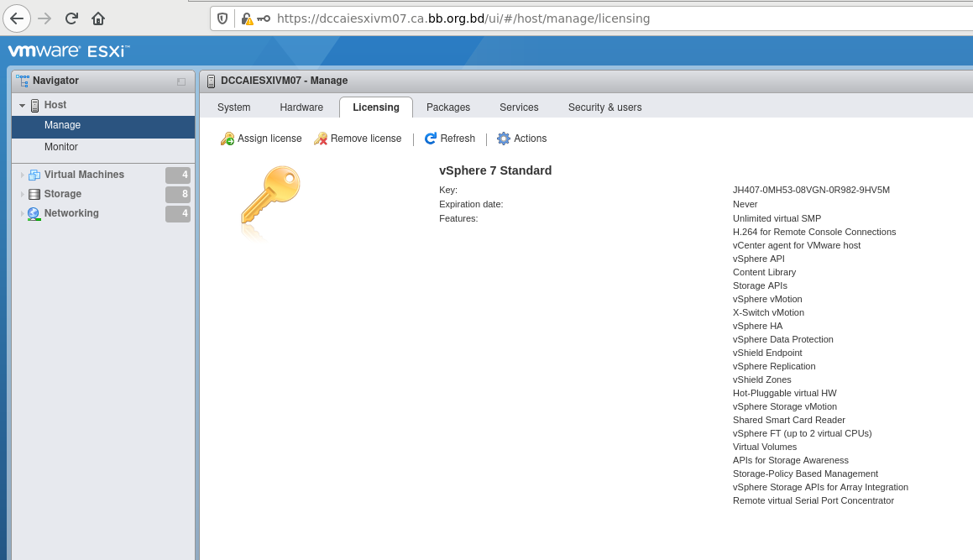Image resolution: width=973 pixels, height=560 pixels.
Task: Open Virtual Machines in Navigator
Action: pyautogui.click(x=84, y=175)
